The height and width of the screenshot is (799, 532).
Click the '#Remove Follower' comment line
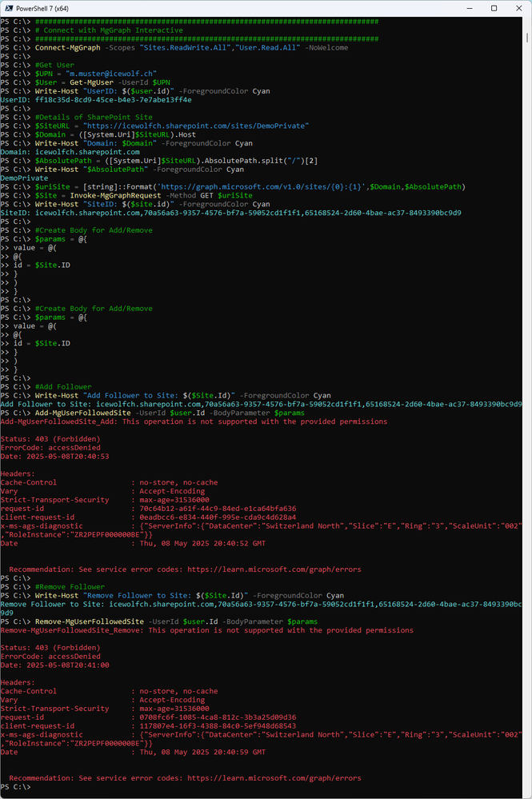pos(70,587)
